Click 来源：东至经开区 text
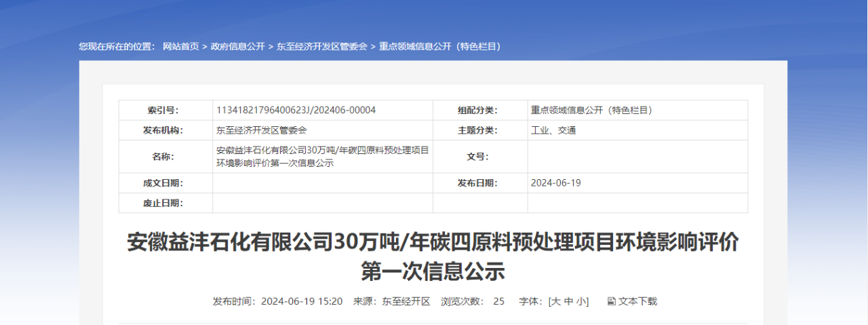868x325 pixels. 391,301
